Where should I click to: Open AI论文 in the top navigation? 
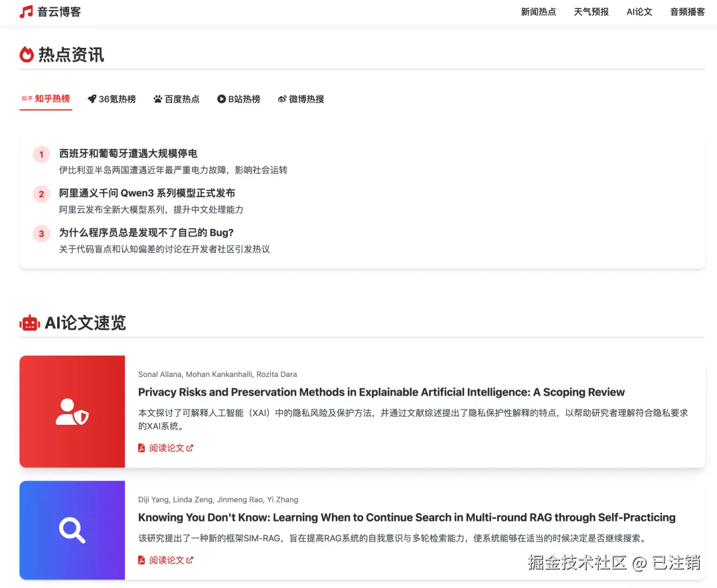coord(639,12)
